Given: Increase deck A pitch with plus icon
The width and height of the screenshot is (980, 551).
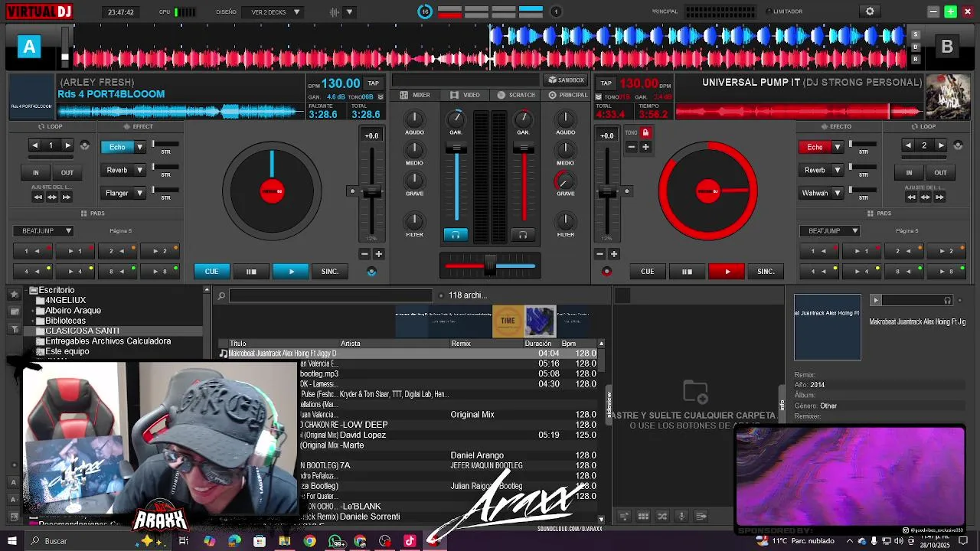Looking at the screenshot, I should click(378, 254).
